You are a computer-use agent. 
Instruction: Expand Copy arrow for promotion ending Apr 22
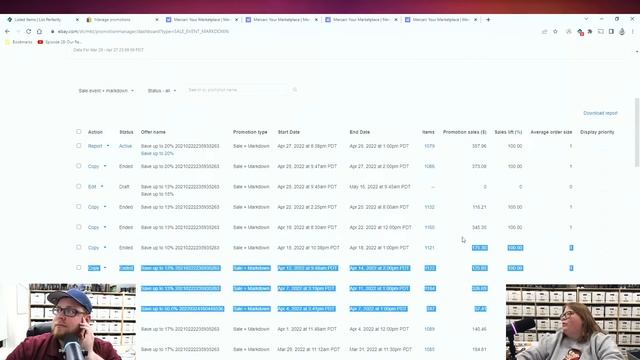[x=105, y=227]
